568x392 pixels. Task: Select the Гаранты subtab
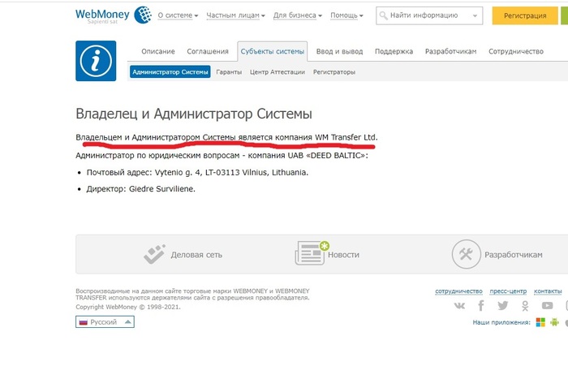pos(229,72)
